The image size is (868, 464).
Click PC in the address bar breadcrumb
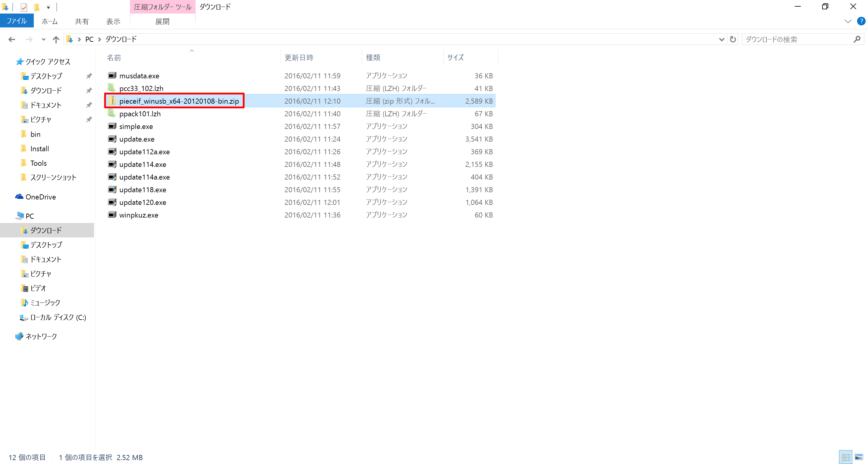pyautogui.click(x=89, y=39)
